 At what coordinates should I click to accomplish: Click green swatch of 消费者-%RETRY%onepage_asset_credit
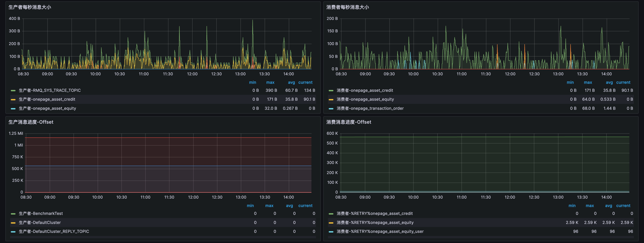click(x=331, y=214)
